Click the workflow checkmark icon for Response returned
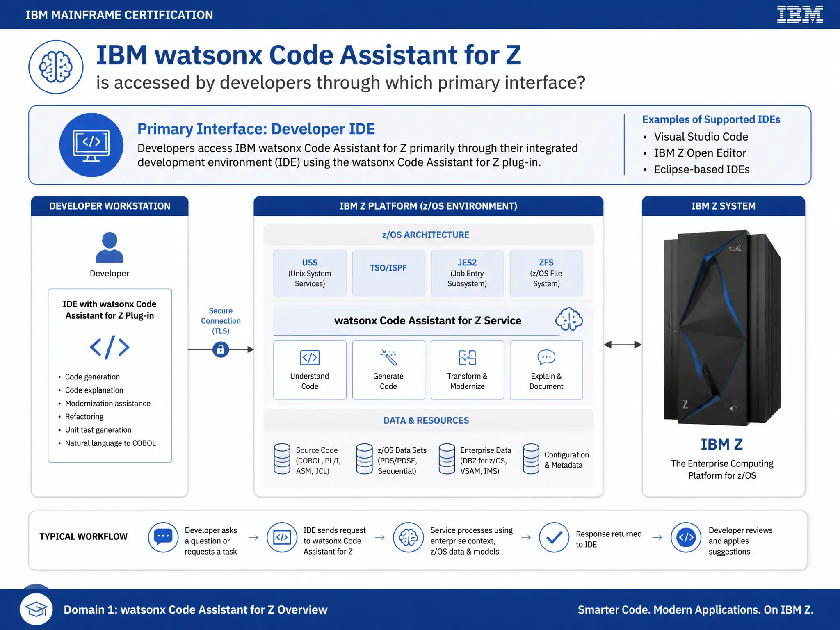Image resolution: width=840 pixels, height=630 pixels. point(554,537)
